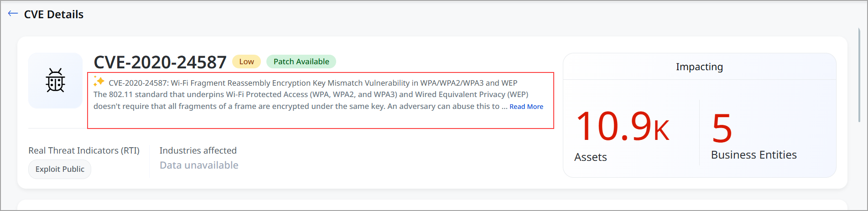868x211 pixels.
Task: Click the Patch Available badge
Action: (301, 62)
